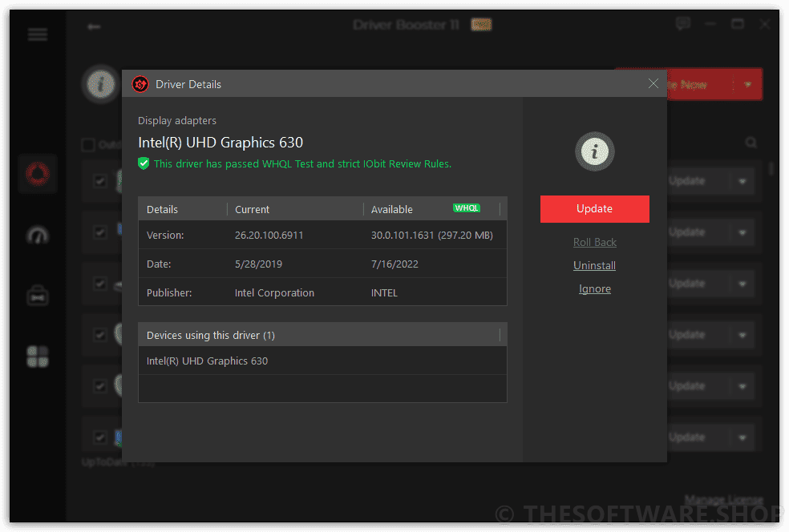Image resolution: width=789 pixels, height=532 pixels.
Task: Toggle the checkbox of the second driver row
Action: click(100, 232)
